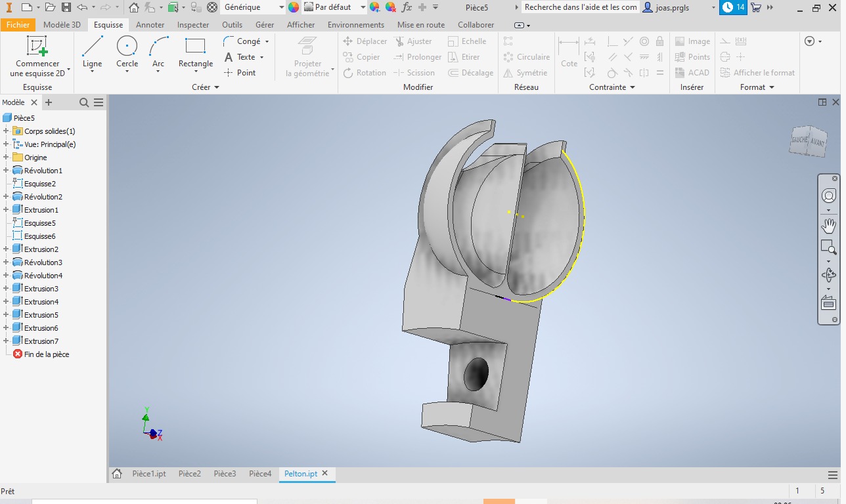This screenshot has height=504, width=846.
Task: Open the Fichier menu
Action: 18,25
